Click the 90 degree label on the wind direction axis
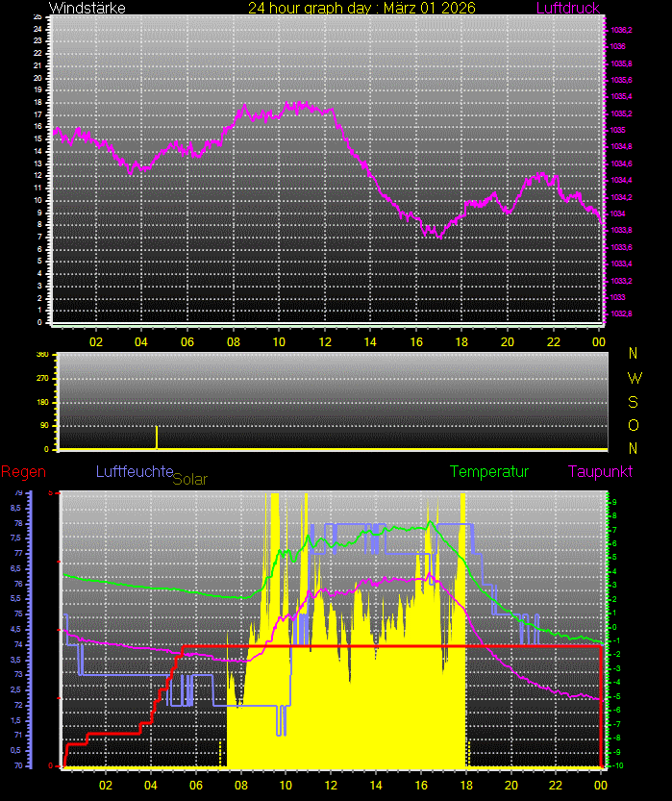The height and width of the screenshot is (801, 672). coord(43,426)
